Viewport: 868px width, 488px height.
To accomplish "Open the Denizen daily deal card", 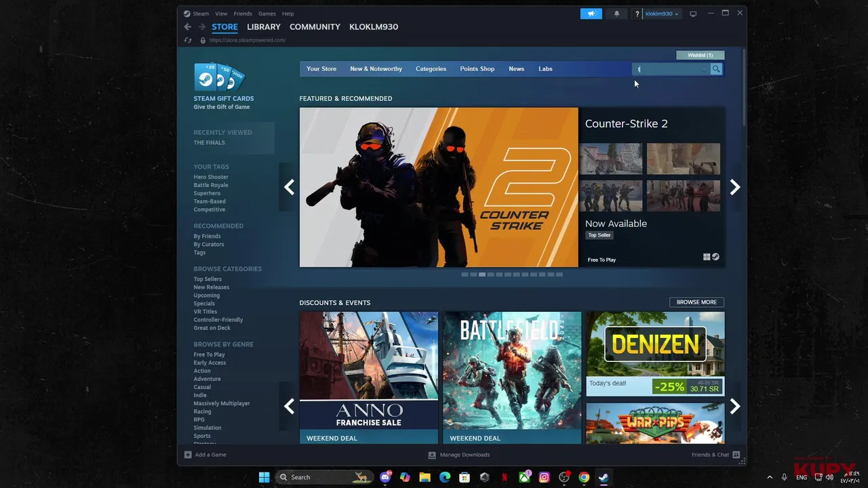I will tap(655, 354).
